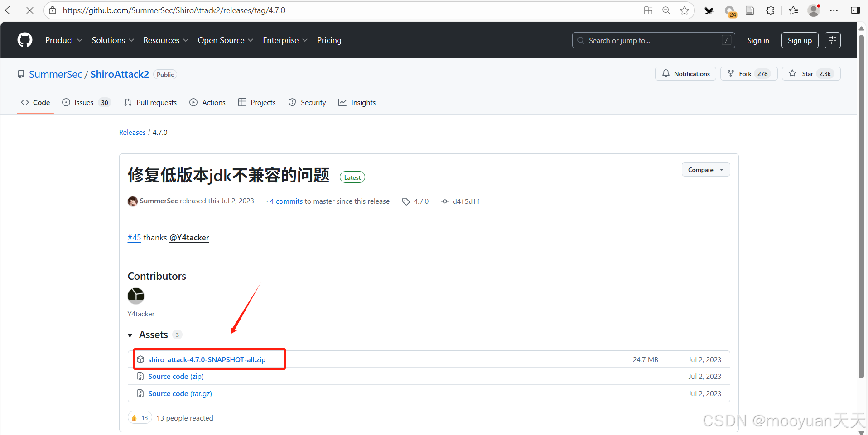Viewport: 868px width, 435px height.
Task: Click the tag icon next to 4.7.0
Action: pyautogui.click(x=406, y=201)
